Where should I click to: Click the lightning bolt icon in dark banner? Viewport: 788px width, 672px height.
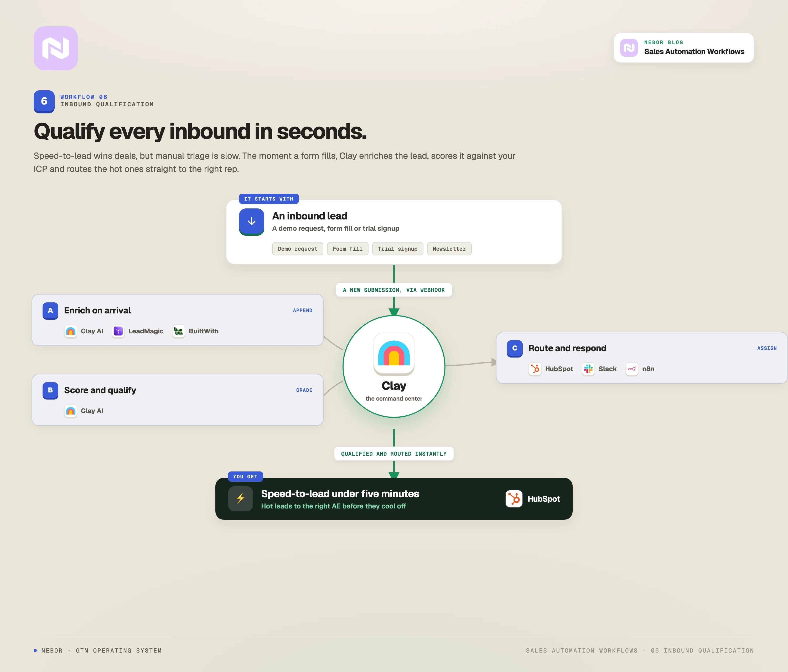[240, 499]
